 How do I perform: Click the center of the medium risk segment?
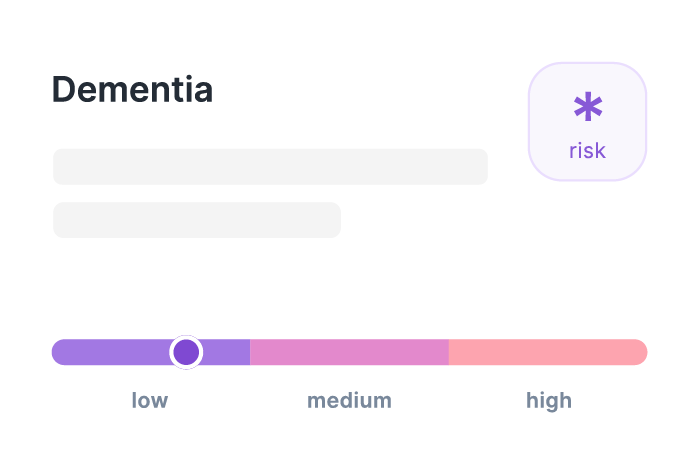tap(349, 352)
